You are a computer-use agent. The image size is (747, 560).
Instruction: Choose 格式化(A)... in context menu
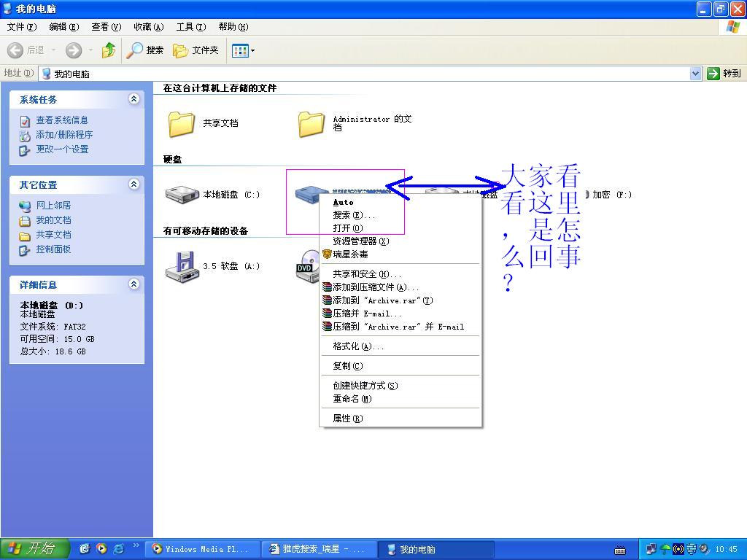[x=400, y=346]
